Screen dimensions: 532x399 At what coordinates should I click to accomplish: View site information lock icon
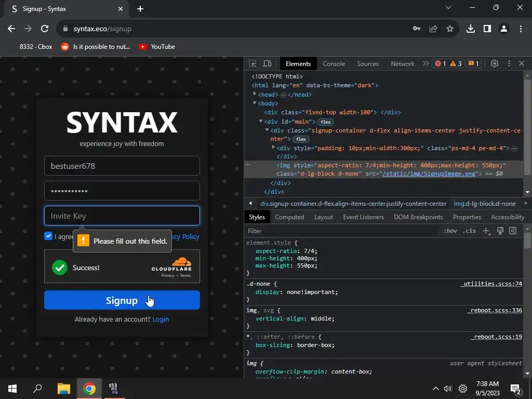pyautogui.click(x=65, y=29)
